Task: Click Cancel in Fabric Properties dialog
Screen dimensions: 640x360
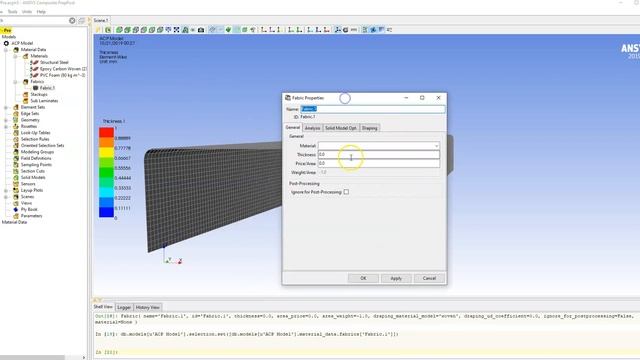Action: 429,278
